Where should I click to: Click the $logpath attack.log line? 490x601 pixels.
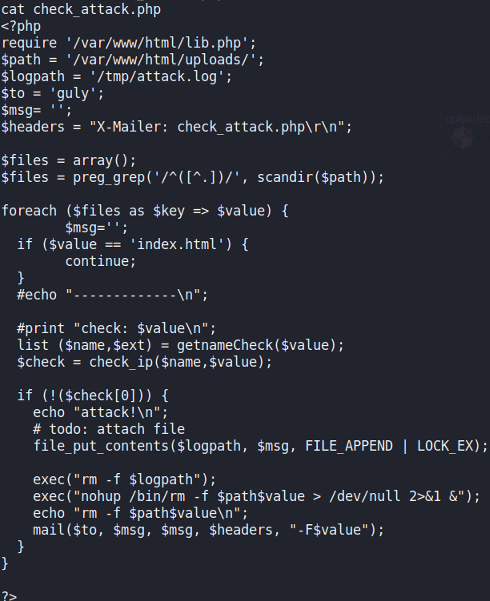point(117,77)
